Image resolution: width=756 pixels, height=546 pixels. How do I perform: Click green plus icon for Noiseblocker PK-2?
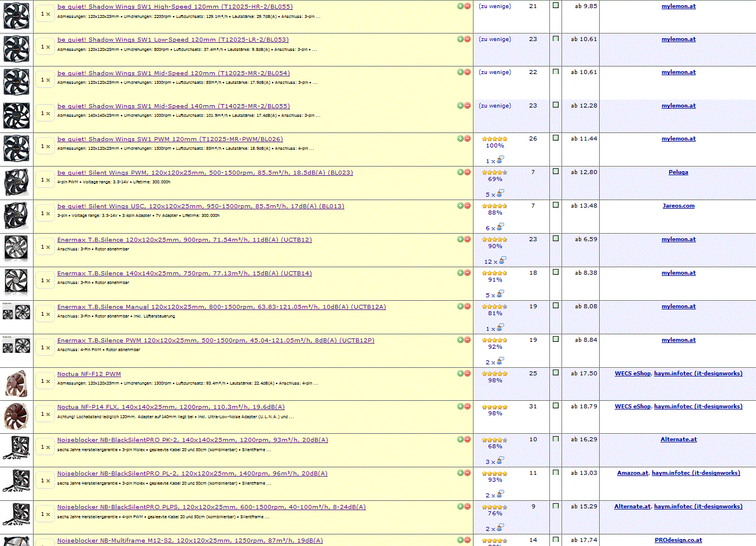click(460, 440)
